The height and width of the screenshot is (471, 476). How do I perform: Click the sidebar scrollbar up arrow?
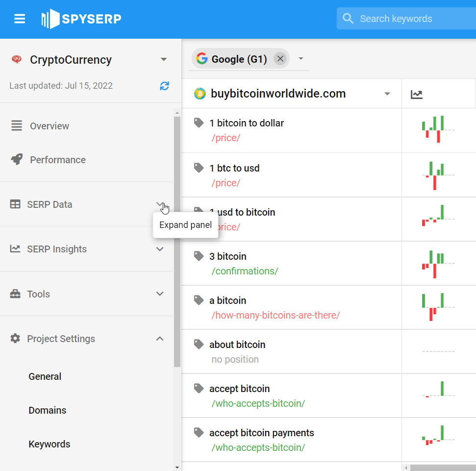point(177,113)
